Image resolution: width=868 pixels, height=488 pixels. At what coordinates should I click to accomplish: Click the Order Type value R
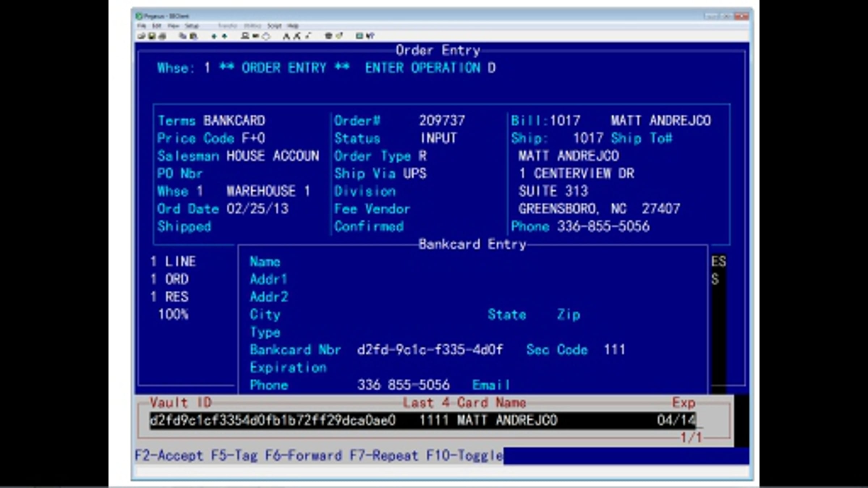click(423, 156)
